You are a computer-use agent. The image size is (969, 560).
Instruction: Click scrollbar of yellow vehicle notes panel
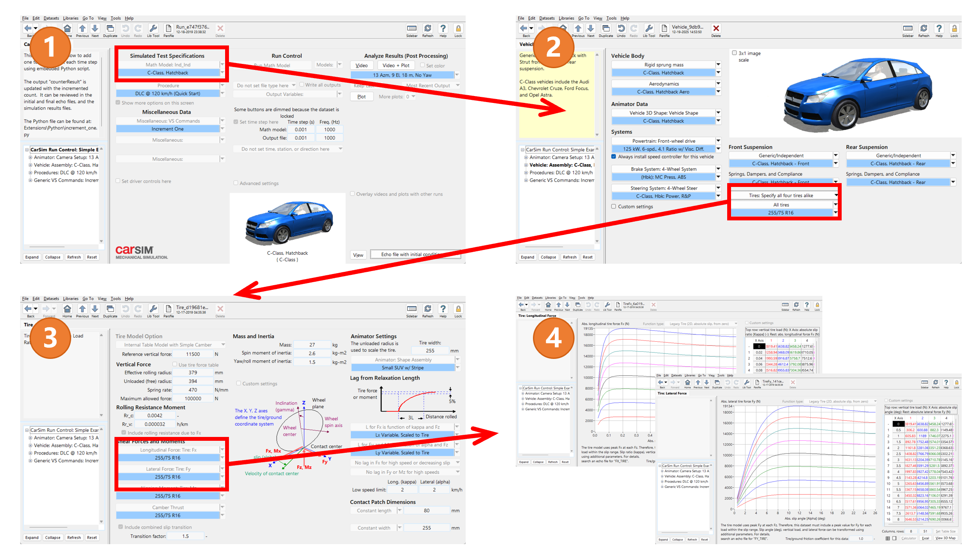(x=597, y=94)
